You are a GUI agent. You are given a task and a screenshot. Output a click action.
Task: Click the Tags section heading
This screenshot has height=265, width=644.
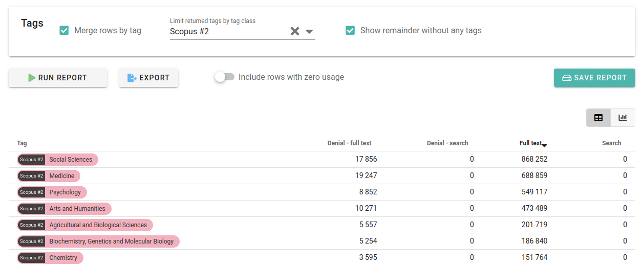[x=32, y=23]
